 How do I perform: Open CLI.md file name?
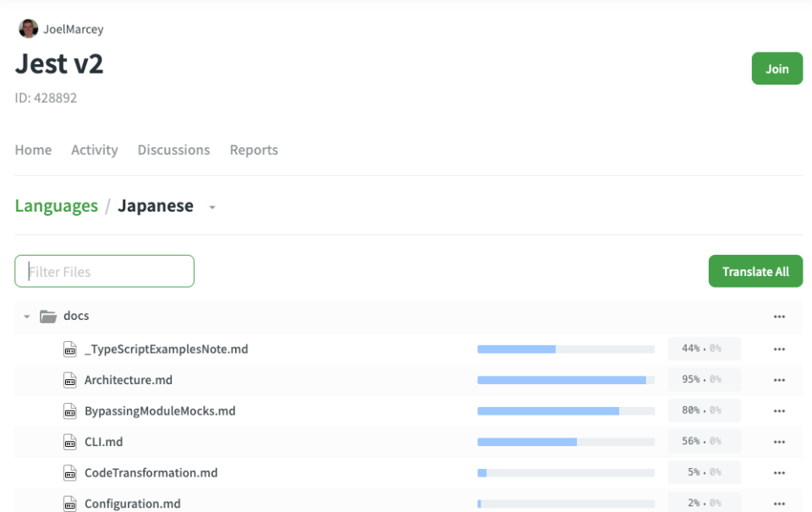103,442
